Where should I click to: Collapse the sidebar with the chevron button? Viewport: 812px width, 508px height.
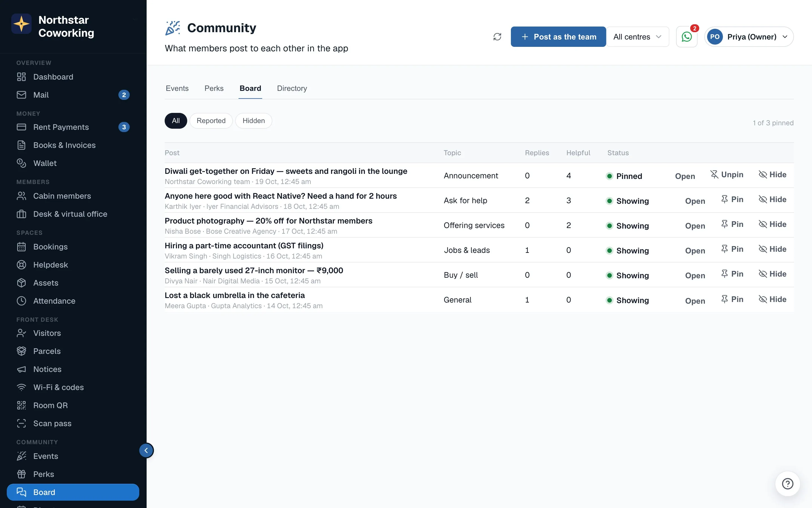coord(146,450)
